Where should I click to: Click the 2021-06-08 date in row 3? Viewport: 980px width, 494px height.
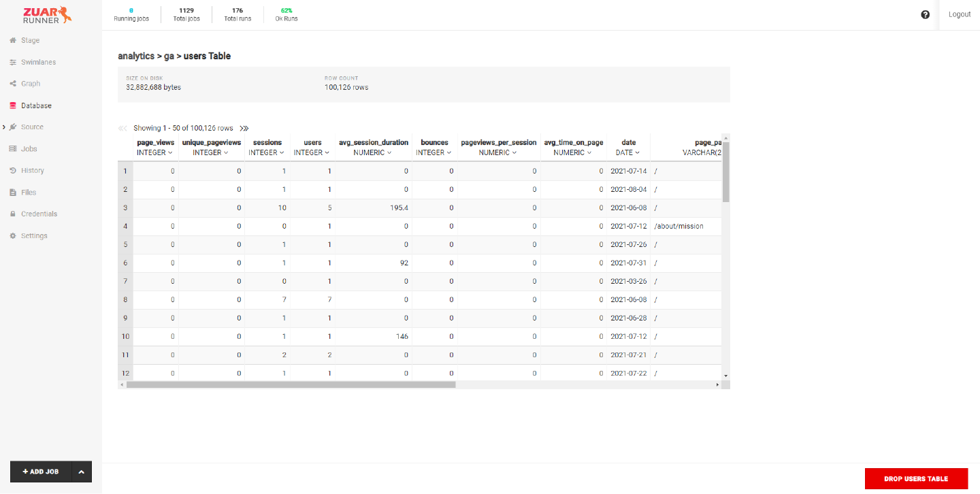[x=629, y=208]
